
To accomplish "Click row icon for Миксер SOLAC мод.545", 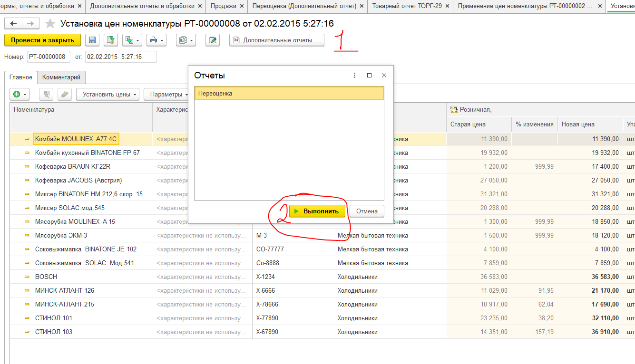I will (x=27, y=208).
